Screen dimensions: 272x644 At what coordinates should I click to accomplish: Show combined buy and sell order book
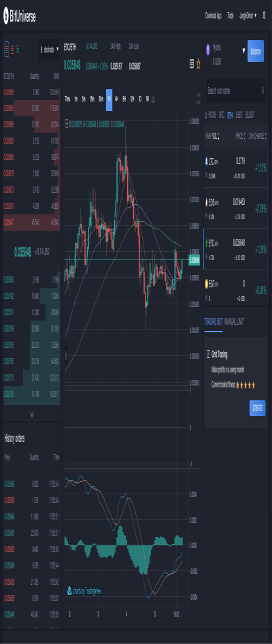coord(6,50)
